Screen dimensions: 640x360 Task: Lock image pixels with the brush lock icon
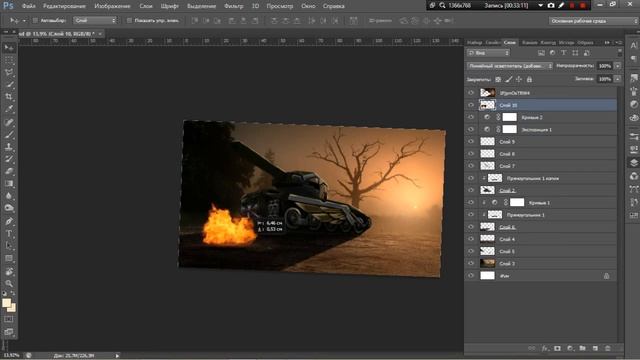pyautogui.click(x=509, y=79)
